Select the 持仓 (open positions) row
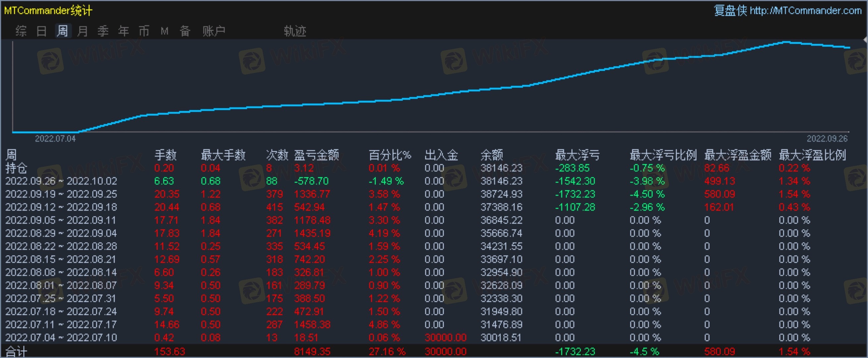This screenshot has height=358, width=868. pos(16,168)
